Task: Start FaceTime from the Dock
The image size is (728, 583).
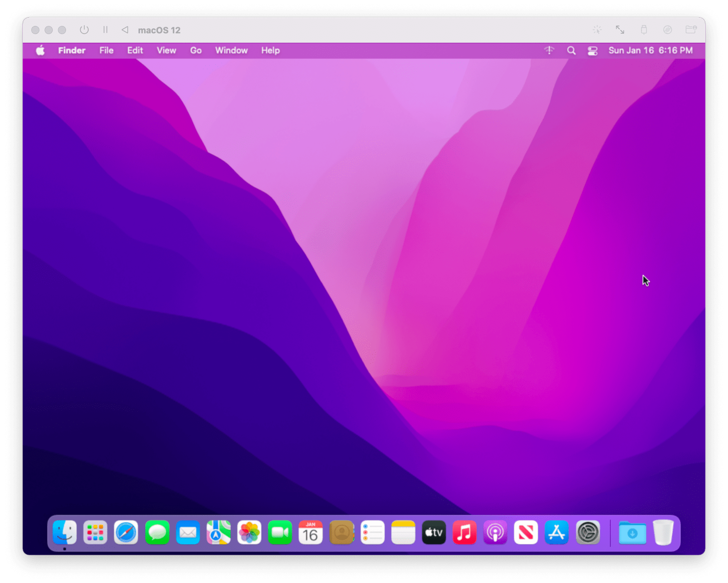Action: click(280, 532)
